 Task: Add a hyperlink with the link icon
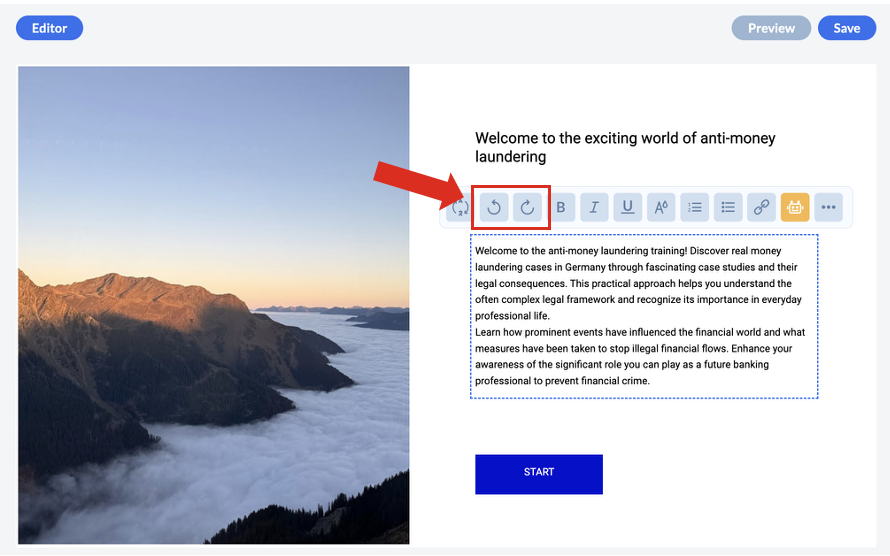(x=762, y=208)
